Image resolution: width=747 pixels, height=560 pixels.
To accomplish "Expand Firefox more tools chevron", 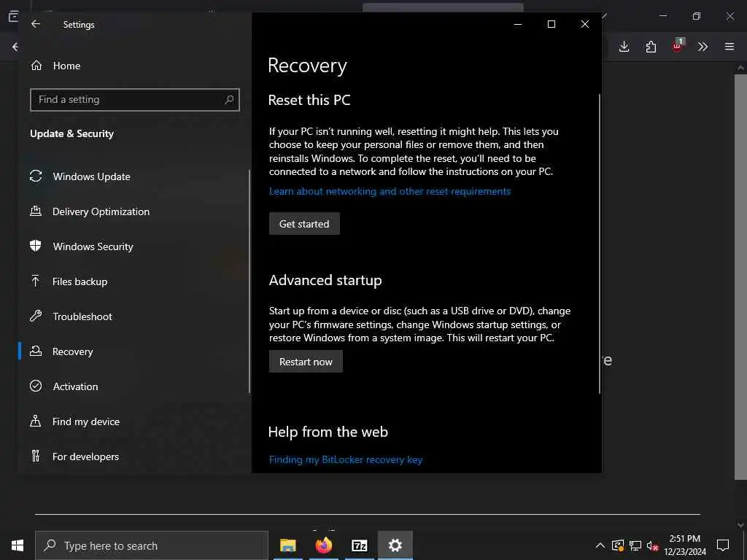I will pos(703,47).
